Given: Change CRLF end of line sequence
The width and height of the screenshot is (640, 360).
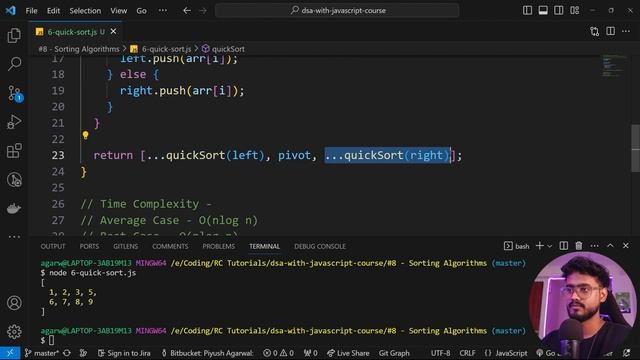Looking at the screenshot, I should [467, 353].
